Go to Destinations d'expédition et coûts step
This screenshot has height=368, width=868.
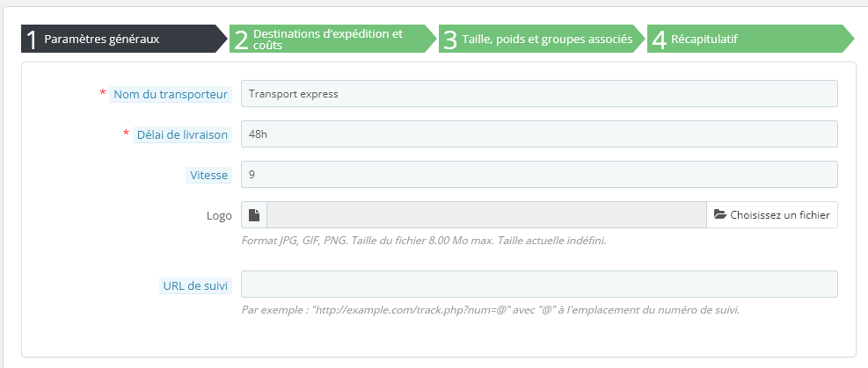point(330,39)
